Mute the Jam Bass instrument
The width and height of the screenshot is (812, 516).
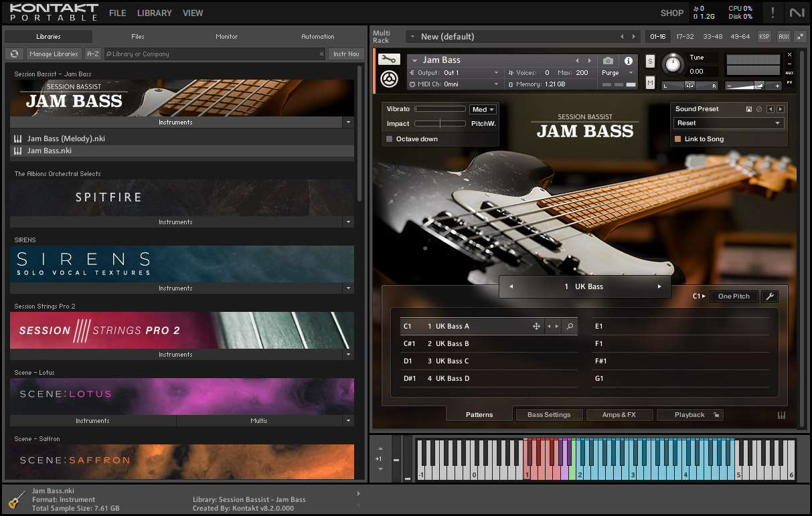649,82
